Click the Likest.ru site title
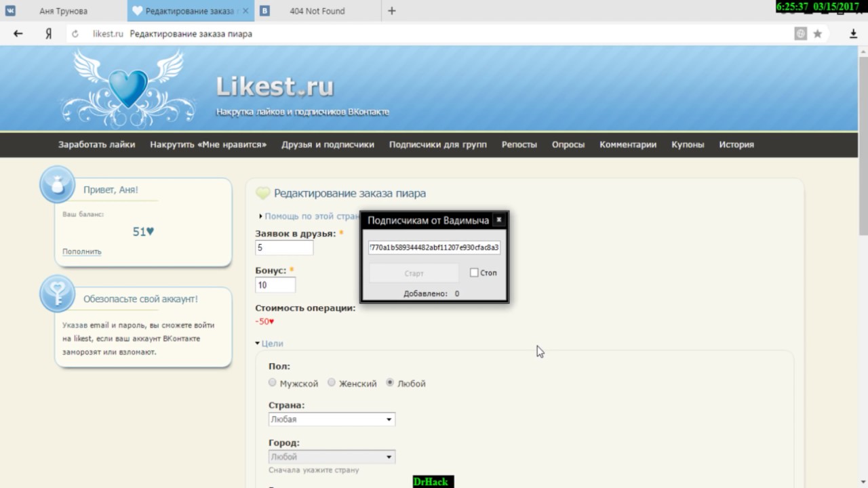This screenshot has height=488, width=868. (275, 87)
